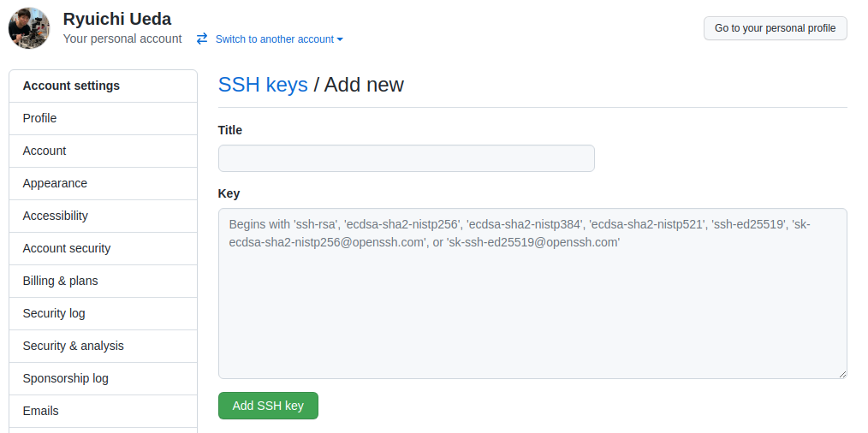868x433 pixels.
Task: Click the account switch arrows icon
Action: click(202, 39)
